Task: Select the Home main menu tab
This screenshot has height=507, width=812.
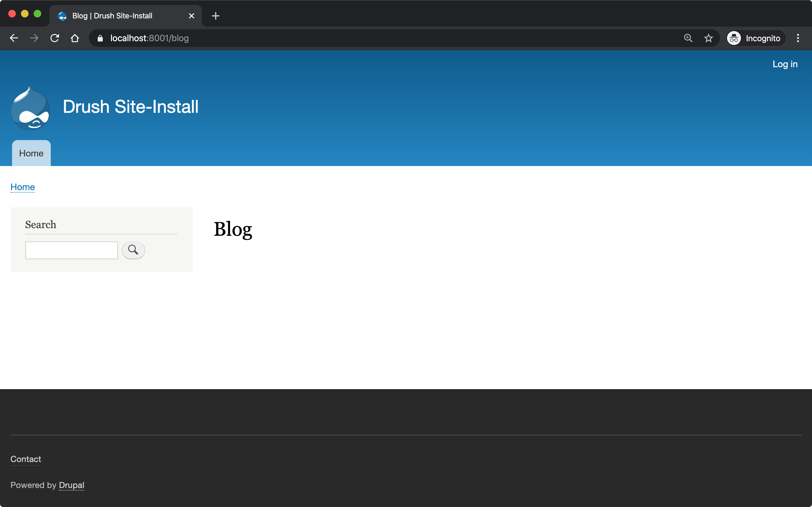Action: coord(31,153)
